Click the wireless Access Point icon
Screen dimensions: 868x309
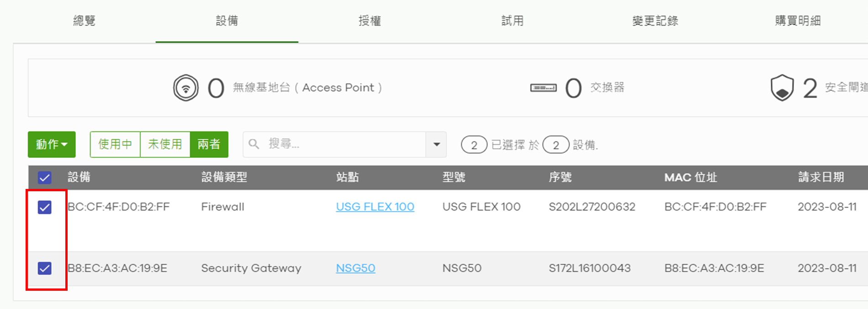[185, 88]
